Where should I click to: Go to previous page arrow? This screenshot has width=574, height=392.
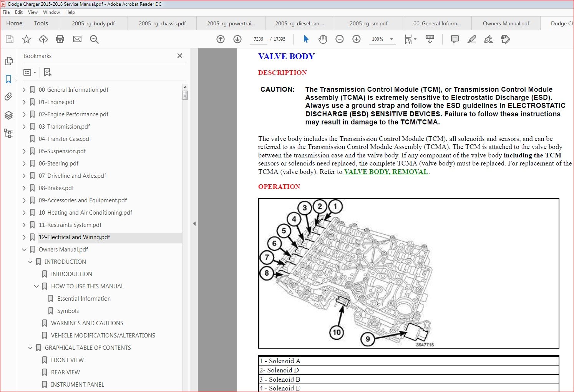[221, 39]
